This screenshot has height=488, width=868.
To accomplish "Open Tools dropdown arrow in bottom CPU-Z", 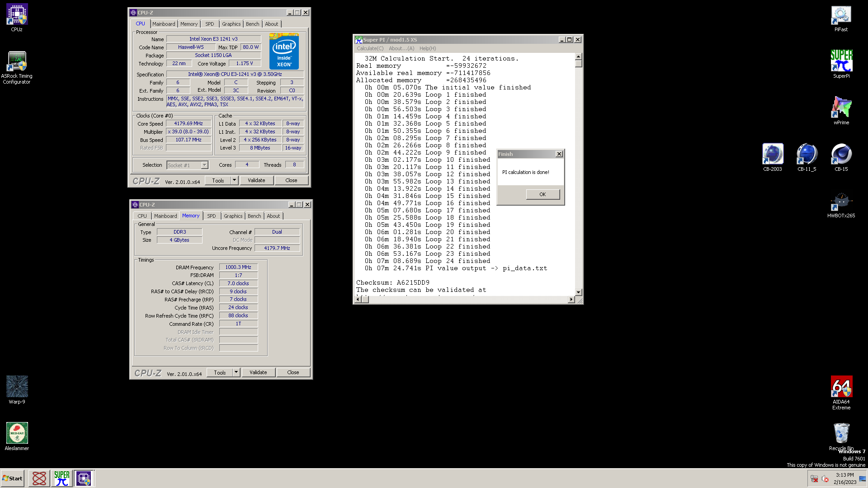I will 236,372.
